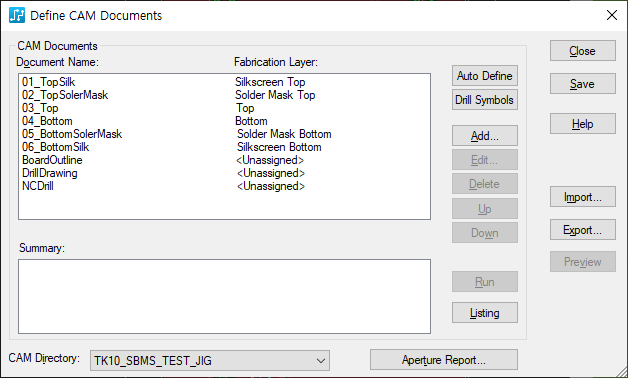This screenshot has height=378, width=628.
Task: Click the Preview button
Action: tap(582, 261)
